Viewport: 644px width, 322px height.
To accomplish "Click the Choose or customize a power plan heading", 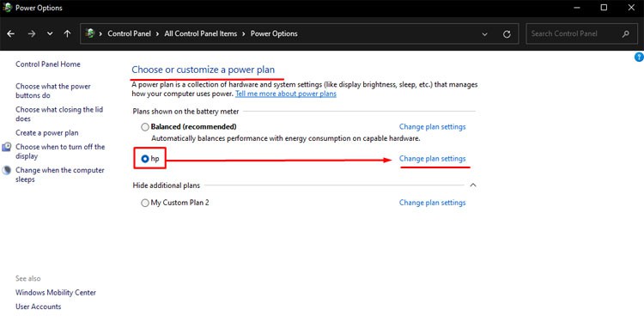I will click(x=204, y=70).
